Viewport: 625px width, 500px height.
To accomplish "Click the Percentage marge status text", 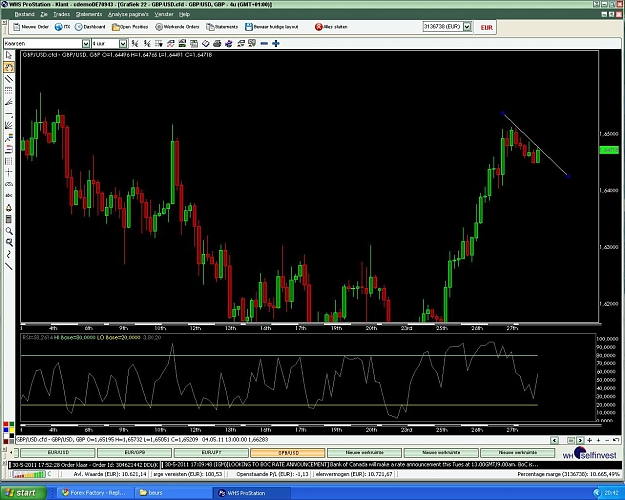I will click(568, 474).
